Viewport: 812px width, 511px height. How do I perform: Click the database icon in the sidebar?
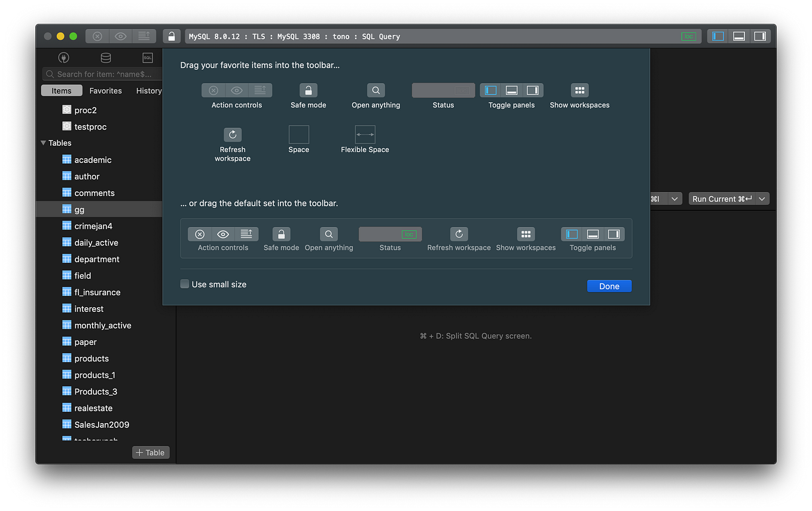105,57
